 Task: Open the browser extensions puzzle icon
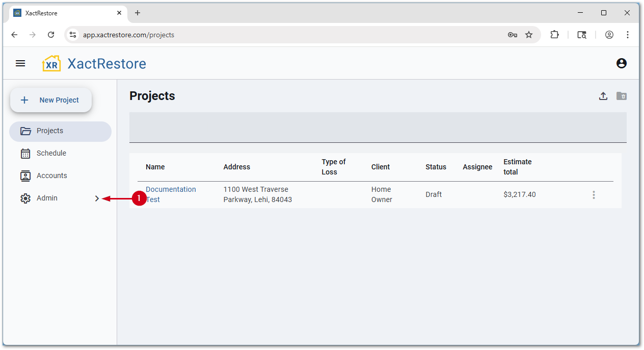click(554, 35)
